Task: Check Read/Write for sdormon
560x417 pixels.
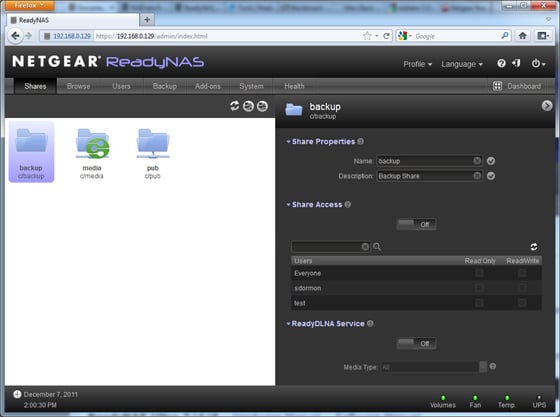Action: 522,288
